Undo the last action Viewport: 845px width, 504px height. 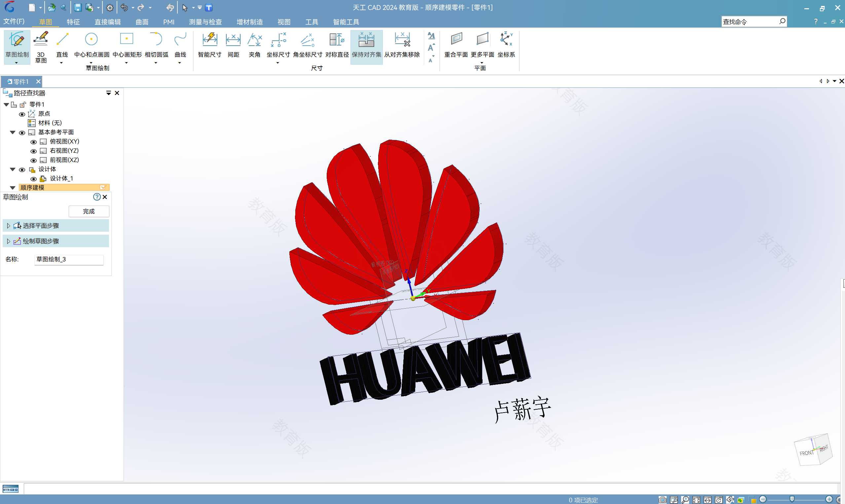pos(125,8)
